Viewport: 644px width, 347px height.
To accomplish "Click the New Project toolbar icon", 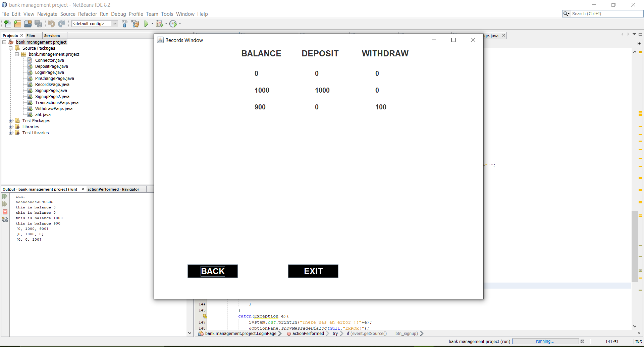I will tap(17, 23).
